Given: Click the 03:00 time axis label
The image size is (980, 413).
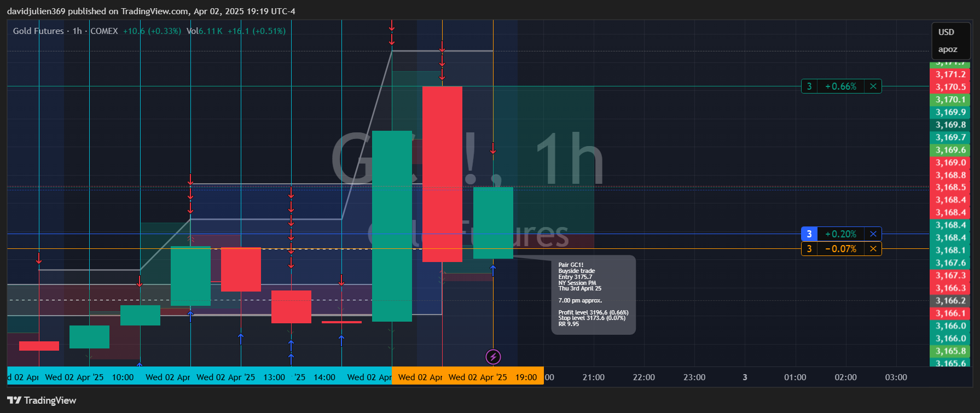Looking at the screenshot, I should [896, 377].
